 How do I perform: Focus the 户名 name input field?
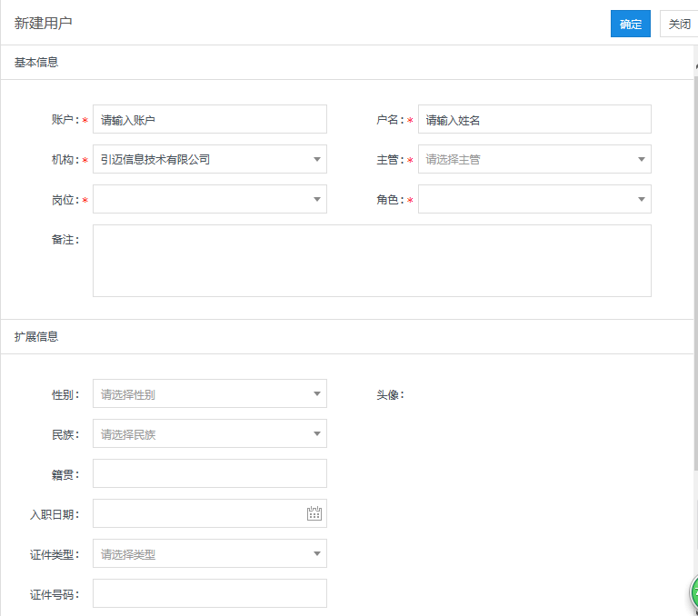point(534,119)
